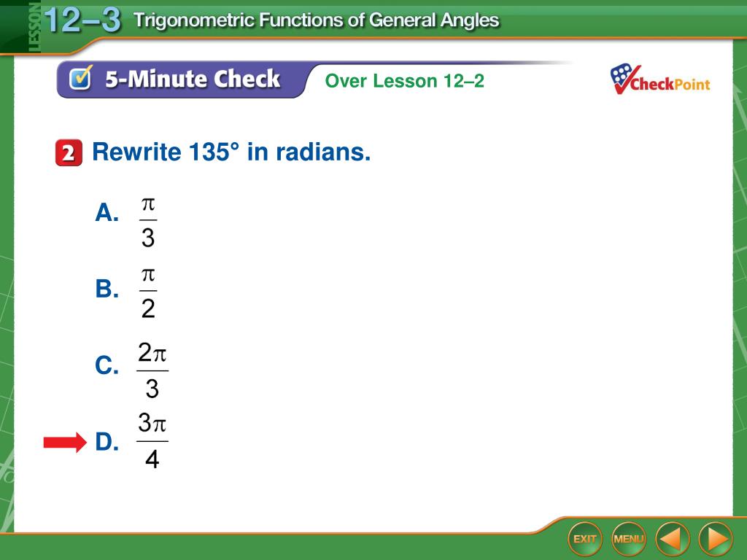The image size is (747, 560).
Task: Select answer C, 2 pi over 3
Action: point(131,370)
